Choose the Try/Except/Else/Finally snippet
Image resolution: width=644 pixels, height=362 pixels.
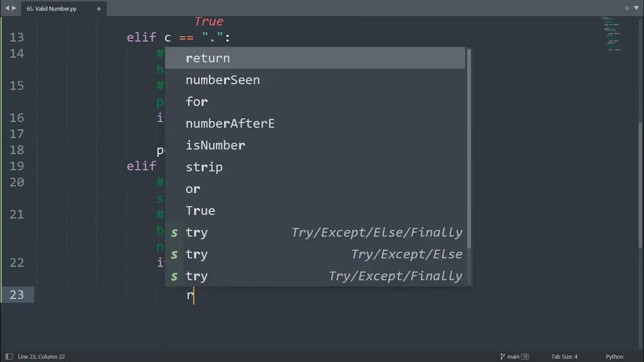(x=315, y=232)
